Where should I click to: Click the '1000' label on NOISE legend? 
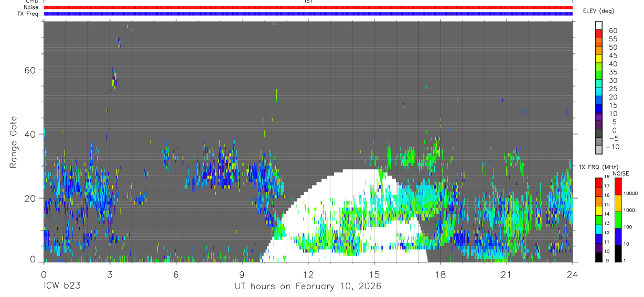coord(630,210)
